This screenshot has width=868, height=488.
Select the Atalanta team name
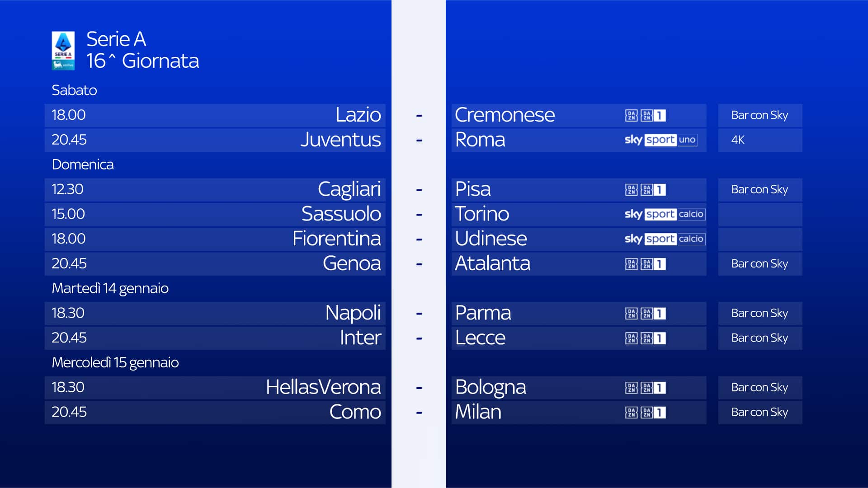(492, 264)
